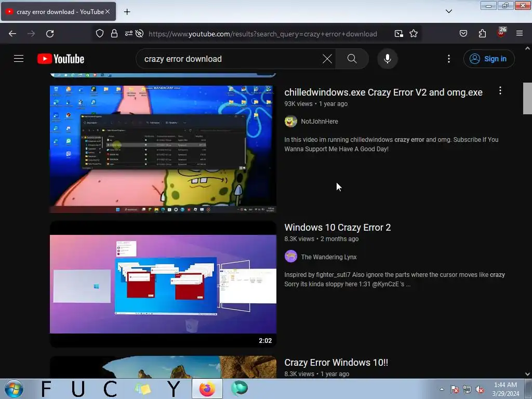Show hidden system tray icons arrow
The height and width of the screenshot is (399, 532).
coord(442,389)
